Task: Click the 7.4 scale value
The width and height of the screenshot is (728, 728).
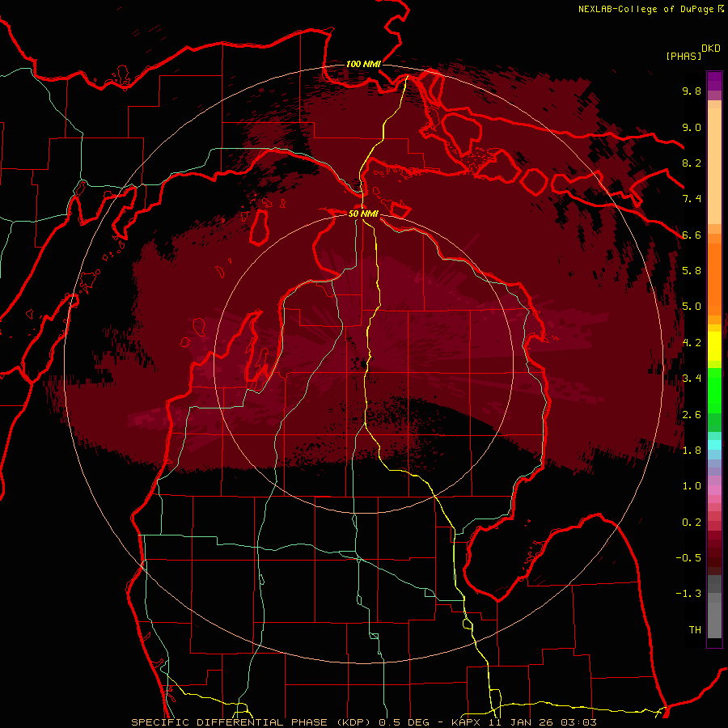Action: coord(692,199)
